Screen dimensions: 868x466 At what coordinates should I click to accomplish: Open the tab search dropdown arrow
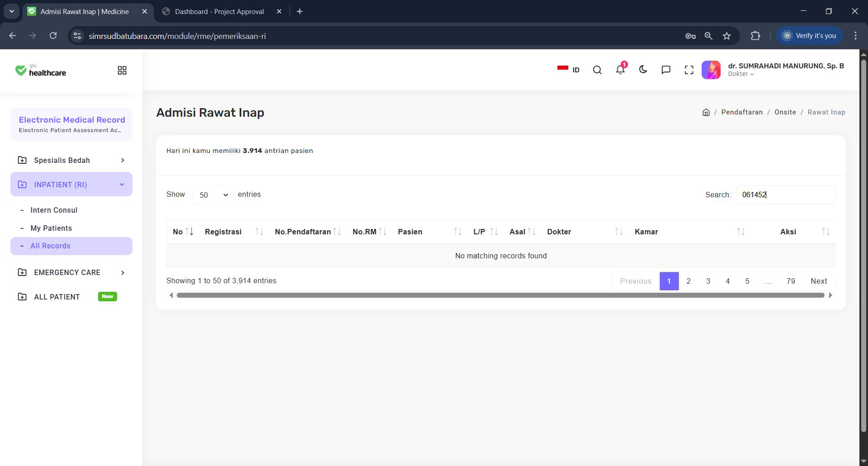12,11
